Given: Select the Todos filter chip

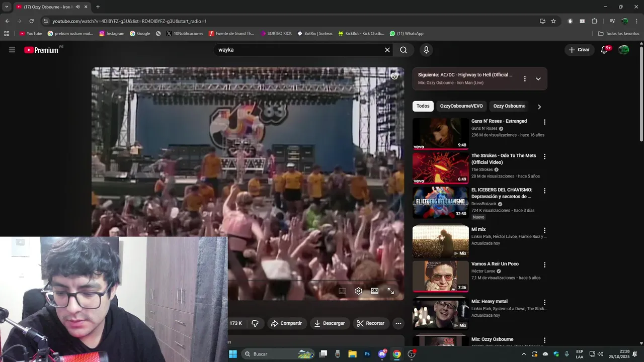Looking at the screenshot, I should pyautogui.click(x=423, y=106).
